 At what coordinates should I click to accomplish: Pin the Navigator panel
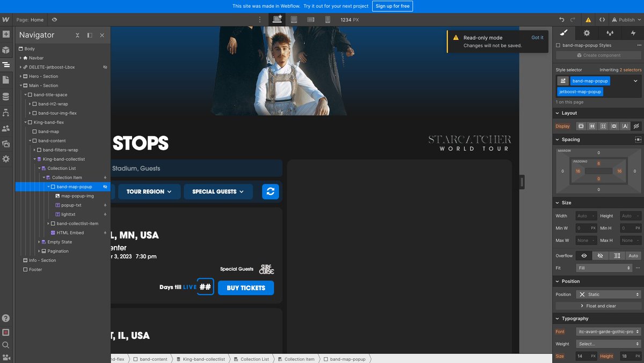click(90, 35)
